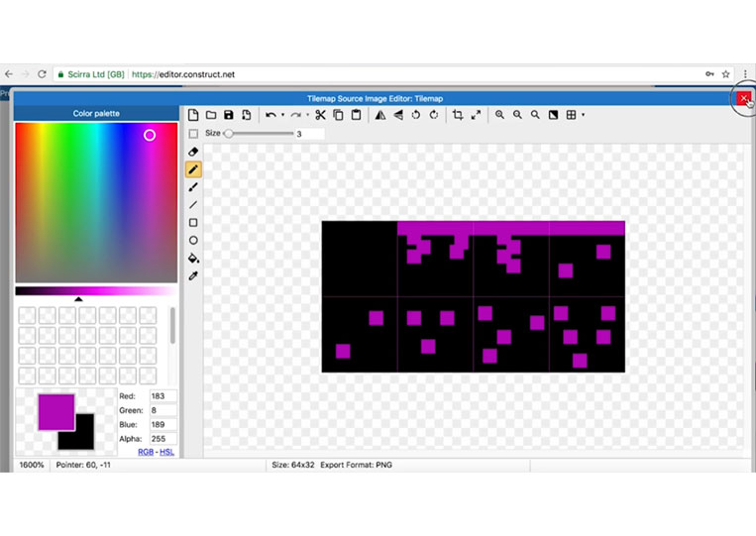Viewport: 756px width, 536px height.
Task: Click the Size: 64x32 status text
Action: [293, 465]
